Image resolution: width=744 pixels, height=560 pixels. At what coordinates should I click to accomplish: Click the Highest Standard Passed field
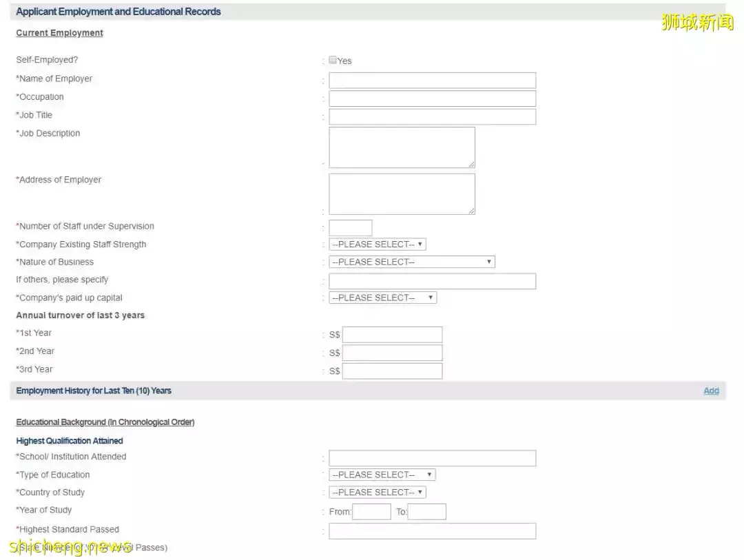[432, 531]
